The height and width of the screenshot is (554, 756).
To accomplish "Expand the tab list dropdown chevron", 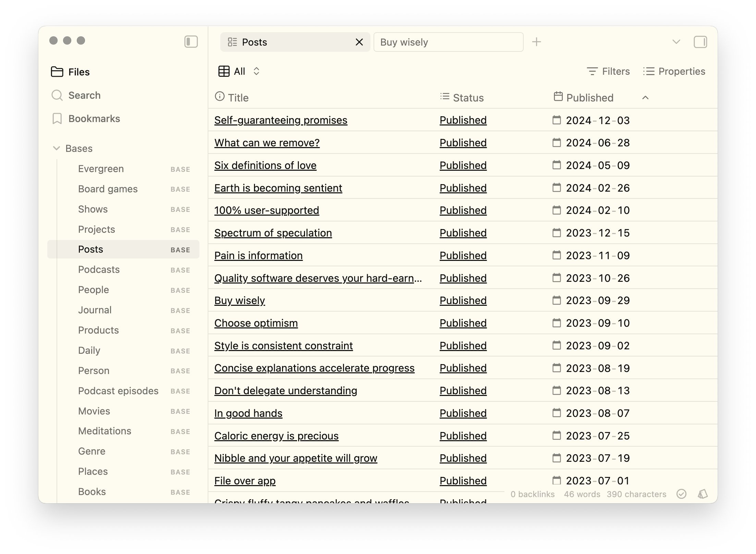I will [x=676, y=42].
